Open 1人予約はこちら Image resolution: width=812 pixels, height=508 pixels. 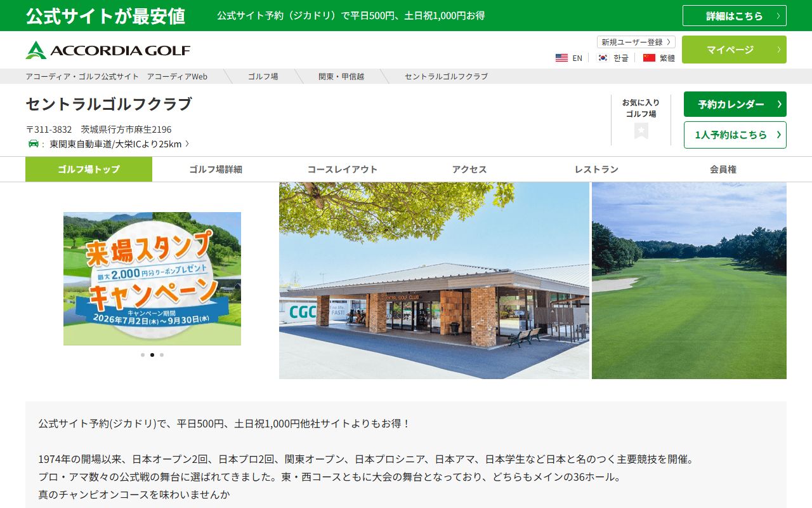point(735,135)
